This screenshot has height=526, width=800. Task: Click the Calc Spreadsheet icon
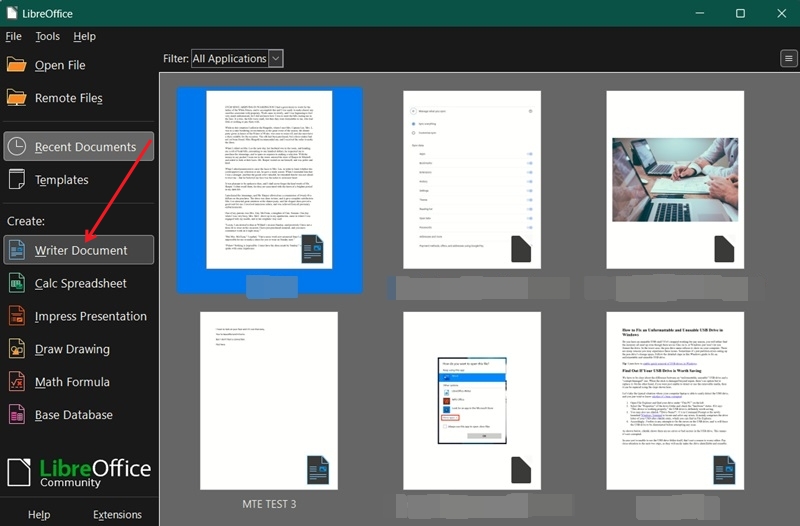pyautogui.click(x=16, y=283)
